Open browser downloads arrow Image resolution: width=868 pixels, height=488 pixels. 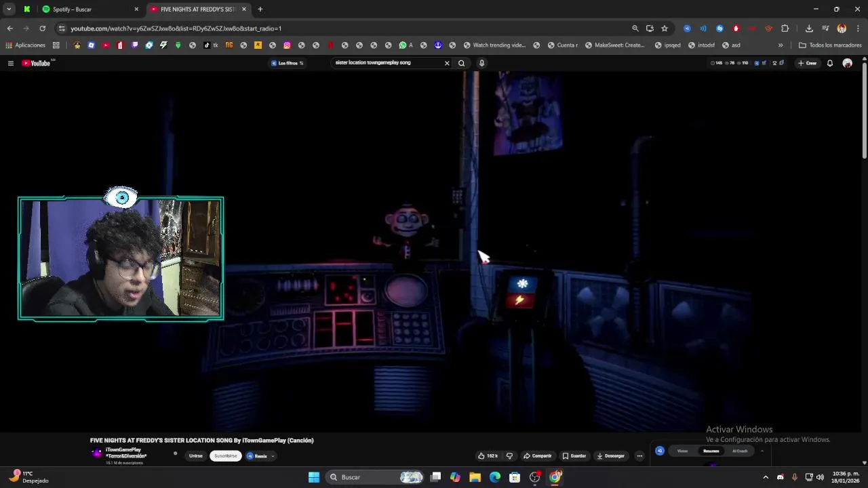tap(809, 28)
